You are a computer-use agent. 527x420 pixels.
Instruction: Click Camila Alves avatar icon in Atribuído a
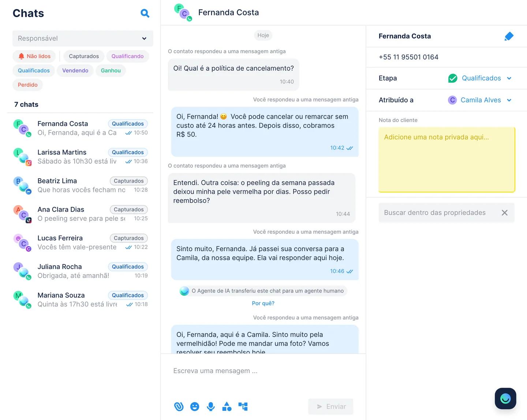click(452, 100)
